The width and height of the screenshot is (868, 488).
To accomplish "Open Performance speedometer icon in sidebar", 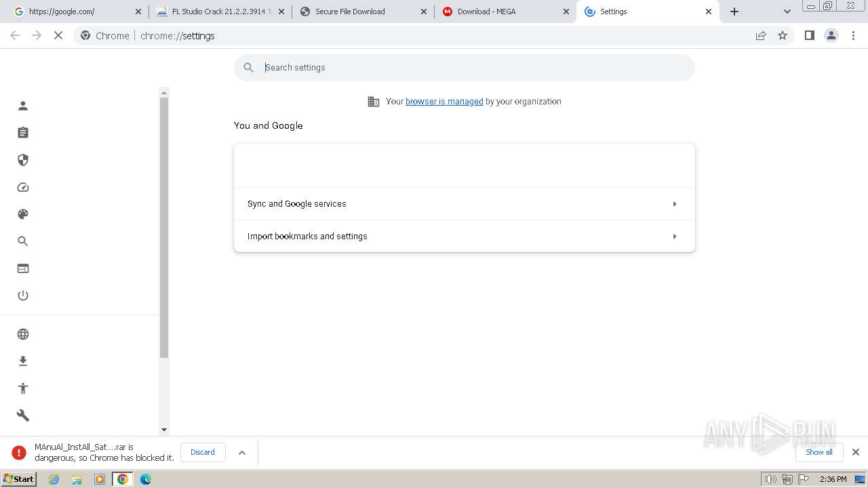I will click(x=23, y=188).
